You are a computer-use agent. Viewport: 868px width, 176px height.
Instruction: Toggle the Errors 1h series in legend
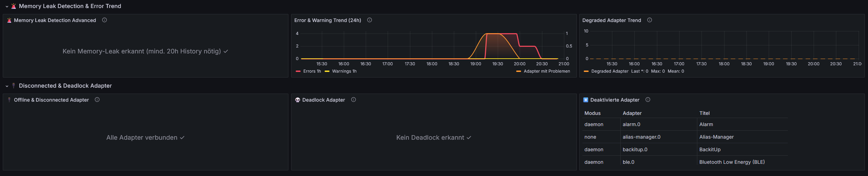pos(312,71)
